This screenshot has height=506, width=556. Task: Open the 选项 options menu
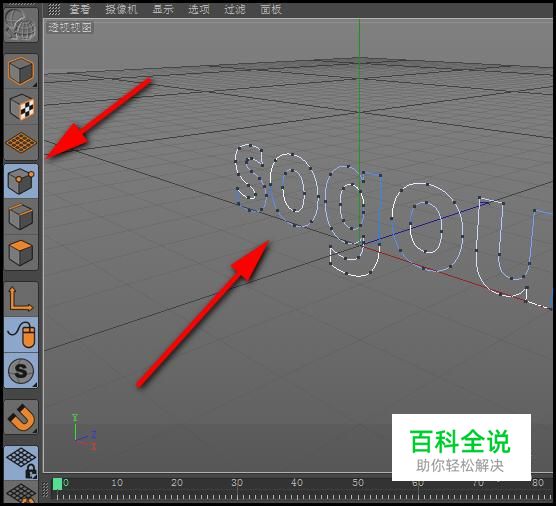point(199,10)
